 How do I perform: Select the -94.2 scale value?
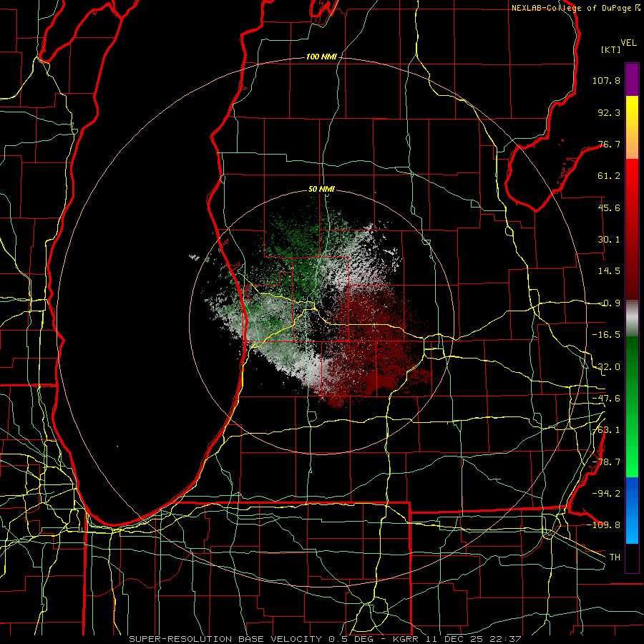coord(606,494)
